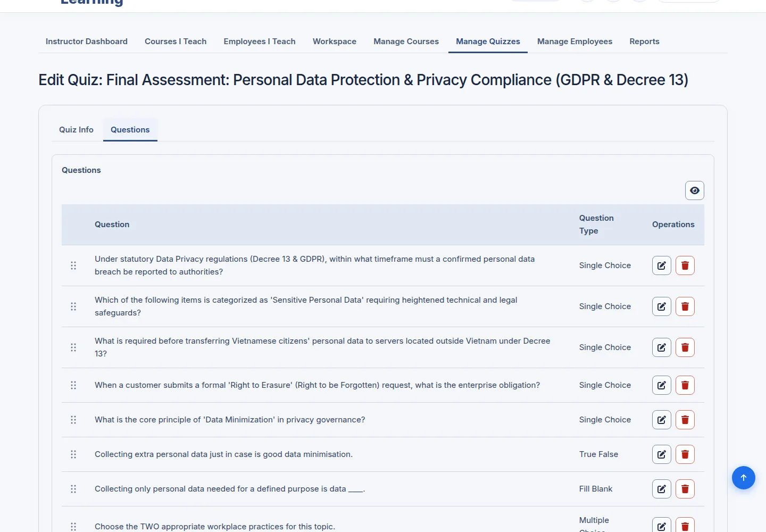Select the Manage Quizzes tab
The image size is (766, 532).
point(488,41)
